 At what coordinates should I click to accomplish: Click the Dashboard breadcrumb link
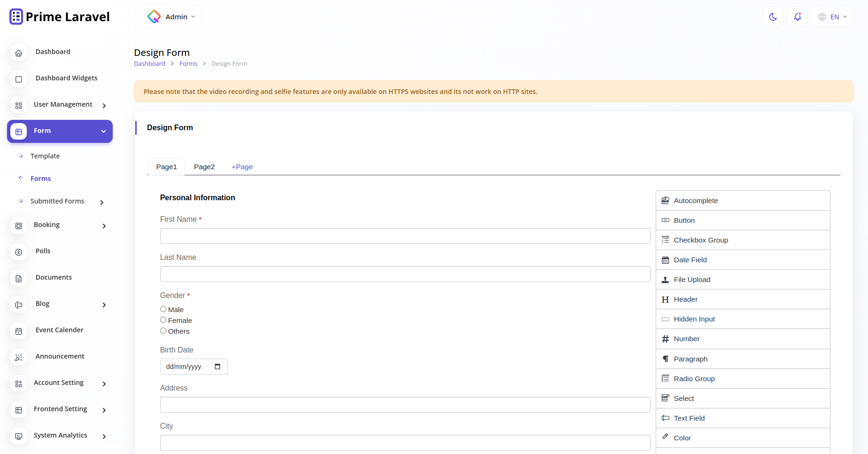(x=149, y=63)
